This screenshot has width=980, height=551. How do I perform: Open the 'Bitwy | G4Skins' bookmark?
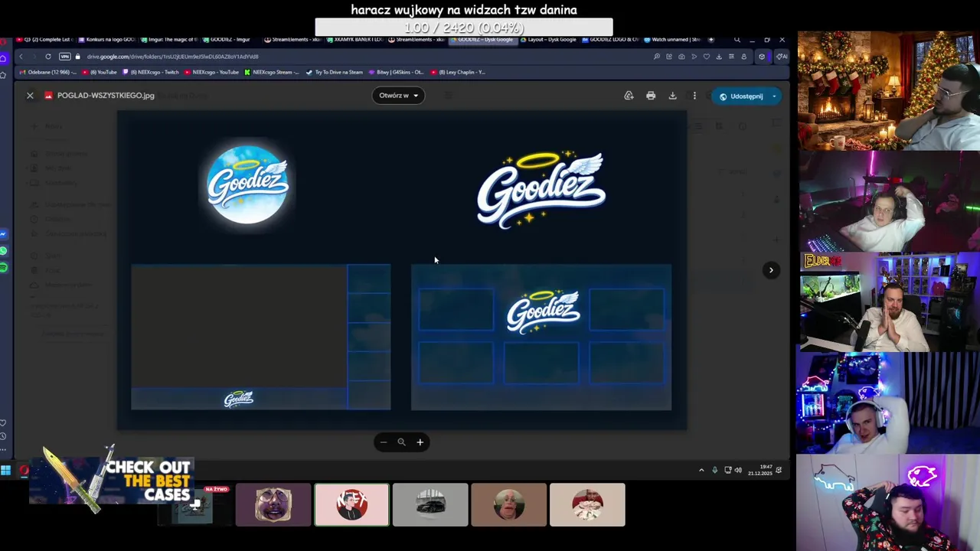[x=396, y=72]
